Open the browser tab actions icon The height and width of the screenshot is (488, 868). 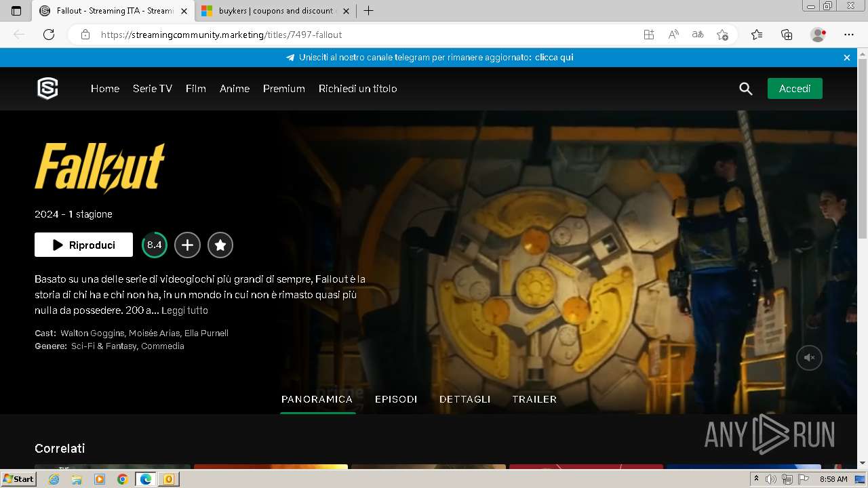[x=16, y=11]
